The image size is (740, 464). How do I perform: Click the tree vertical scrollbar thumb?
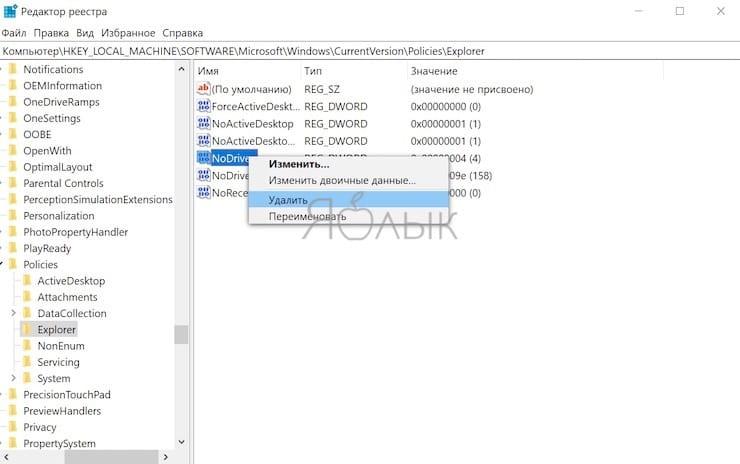coord(181,335)
